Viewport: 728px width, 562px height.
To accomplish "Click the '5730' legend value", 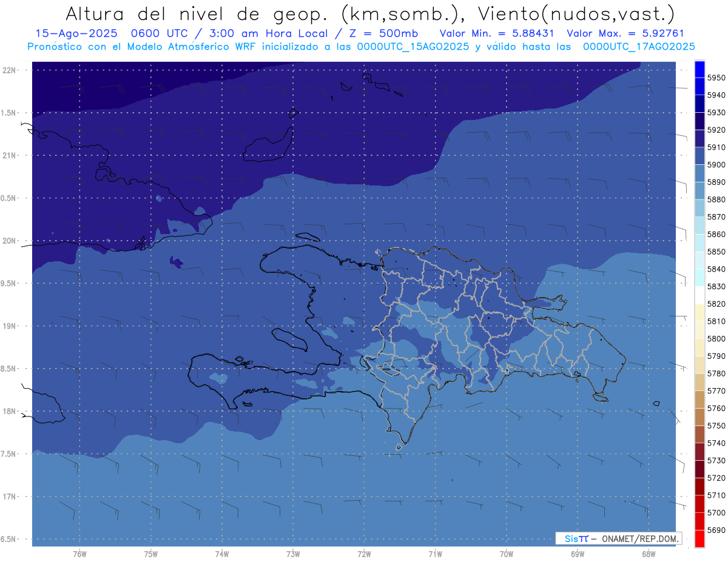I will tap(716, 461).
